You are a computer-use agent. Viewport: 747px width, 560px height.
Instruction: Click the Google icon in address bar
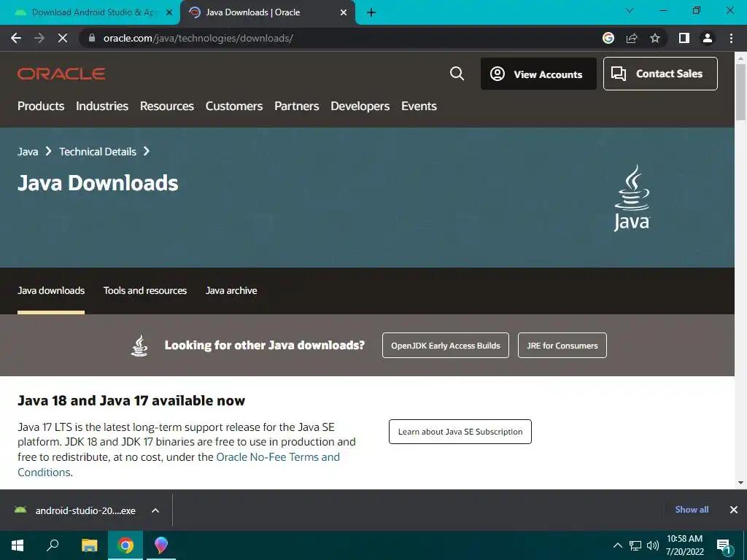(608, 38)
